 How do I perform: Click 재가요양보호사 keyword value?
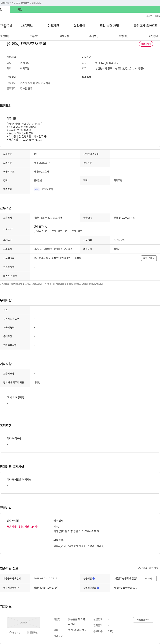[41, 172]
